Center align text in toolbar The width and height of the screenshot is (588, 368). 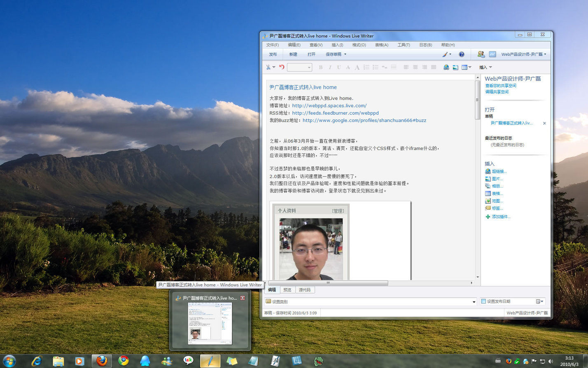415,67
